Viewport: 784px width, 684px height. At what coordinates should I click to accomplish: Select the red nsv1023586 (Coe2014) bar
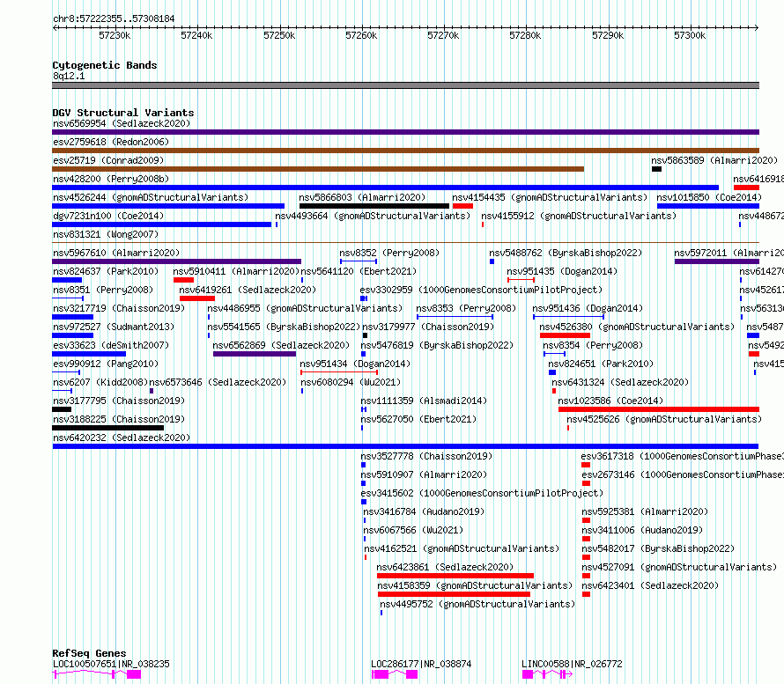(659, 409)
